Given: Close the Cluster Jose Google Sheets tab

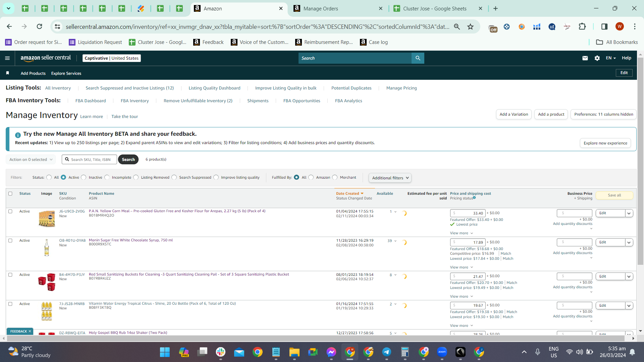Looking at the screenshot, I should [x=480, y=8].
